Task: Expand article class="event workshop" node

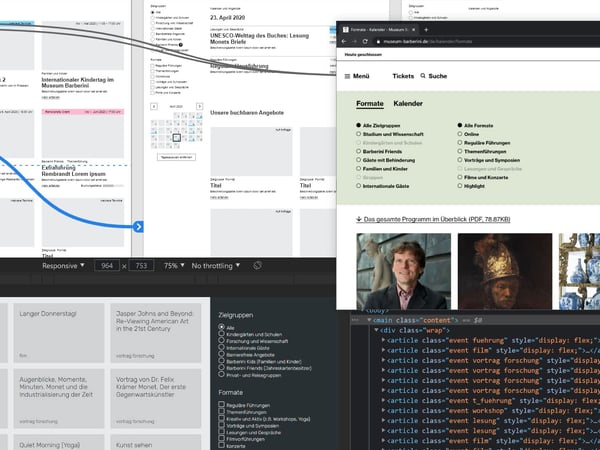Action: tap(383, 411)
